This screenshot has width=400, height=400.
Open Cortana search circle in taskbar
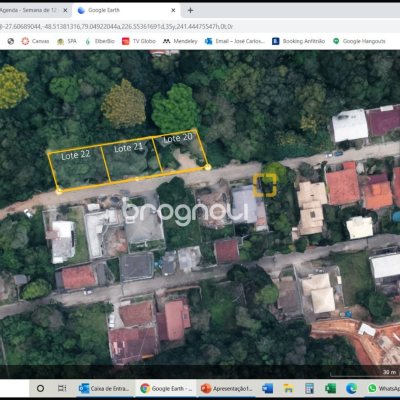pos(40,388)
